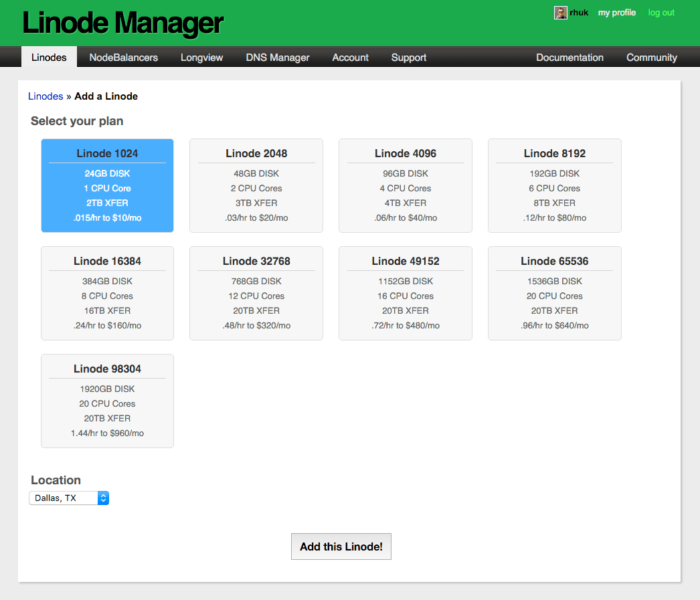Open the Linodes breadcrumb link
Screen dimensions: 700x600
pyautogui.click(x=45, y=96)
